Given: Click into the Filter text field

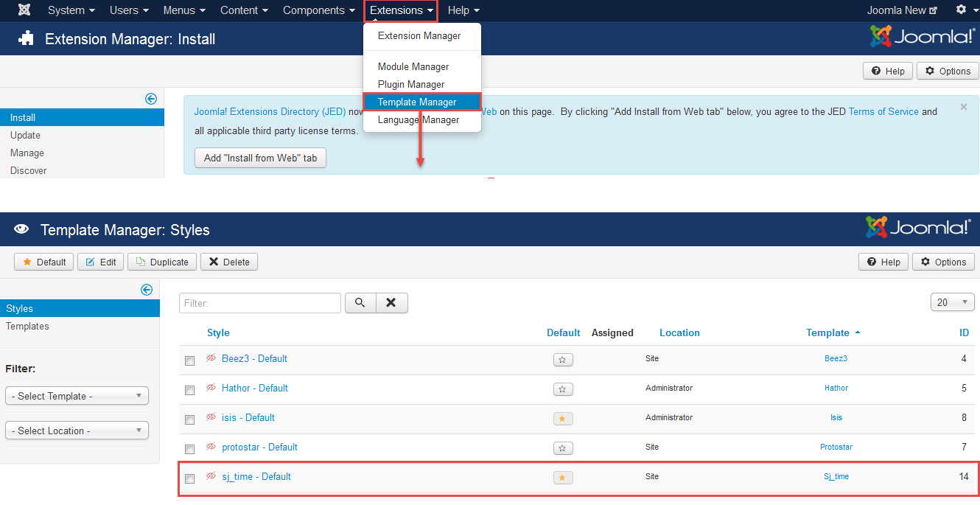Looking at the screenshot, I should pos(260,303).
